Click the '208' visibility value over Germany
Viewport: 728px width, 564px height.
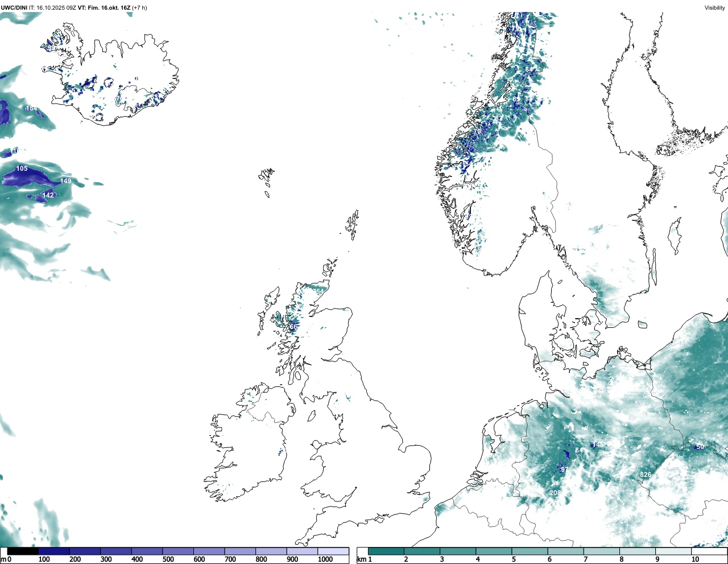[555, 492]
